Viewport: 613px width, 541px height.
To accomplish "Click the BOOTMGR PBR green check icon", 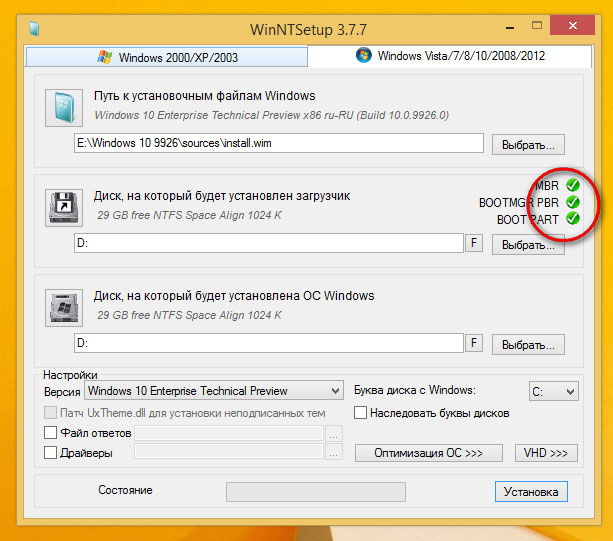I will (x=573, y=202).
